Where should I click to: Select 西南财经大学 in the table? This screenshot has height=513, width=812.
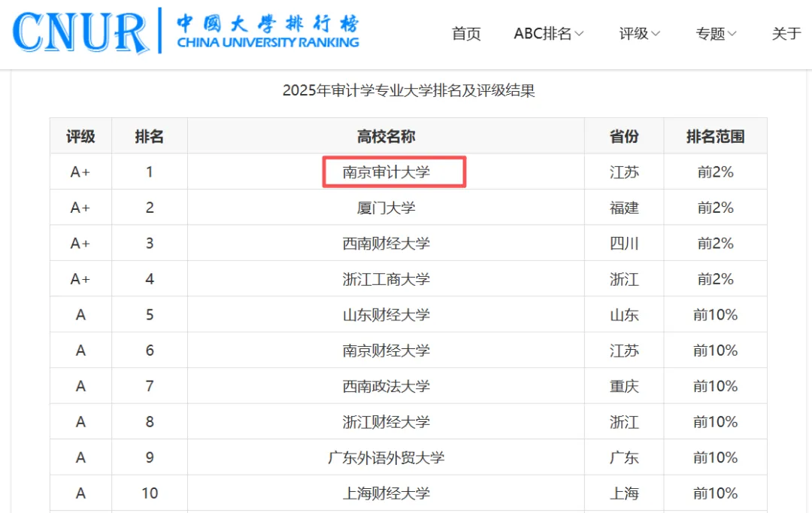tap(386, 244)
